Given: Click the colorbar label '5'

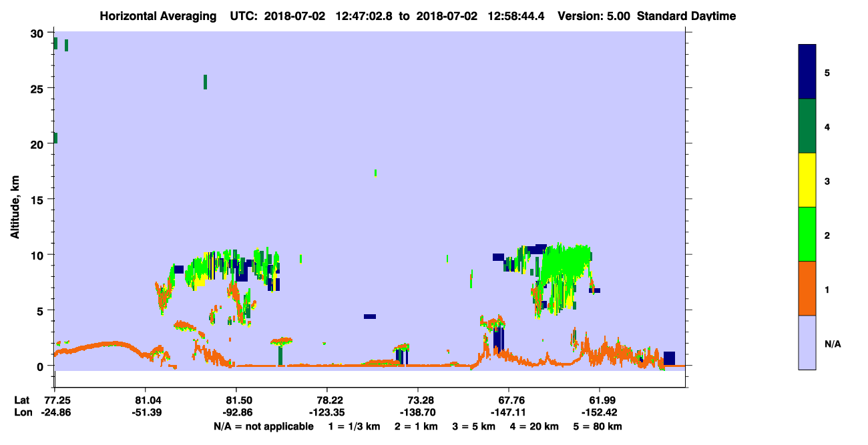Looking at the screenshot, I should (827, 73).
